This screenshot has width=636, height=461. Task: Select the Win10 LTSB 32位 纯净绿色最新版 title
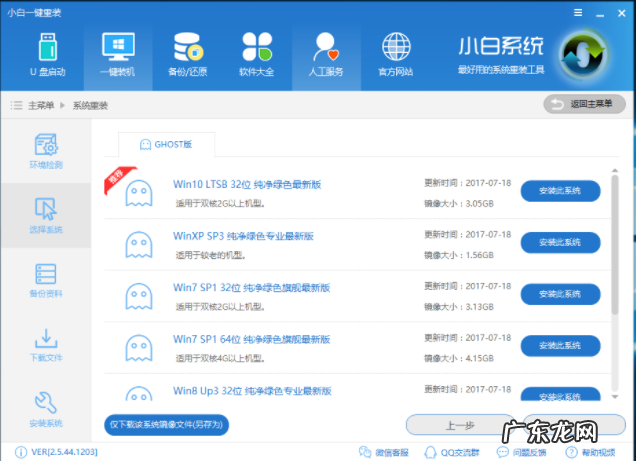pyautogui.click(x=247, y=184)
